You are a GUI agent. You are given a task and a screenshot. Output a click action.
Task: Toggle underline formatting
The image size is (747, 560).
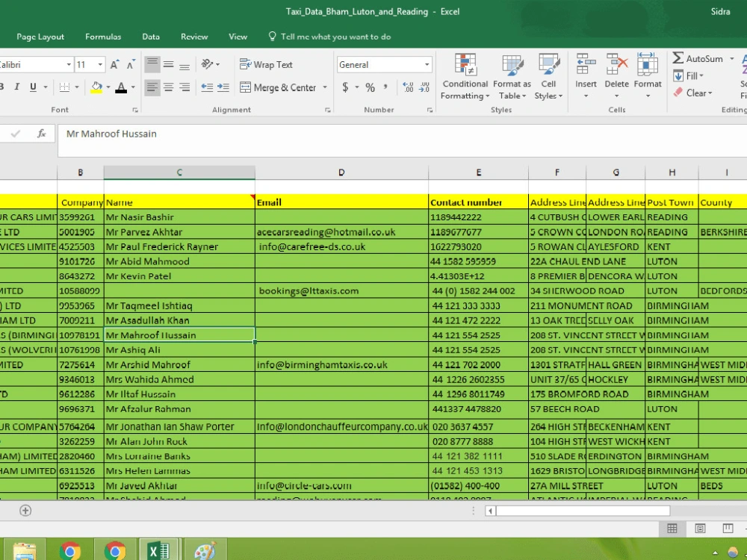33,87
